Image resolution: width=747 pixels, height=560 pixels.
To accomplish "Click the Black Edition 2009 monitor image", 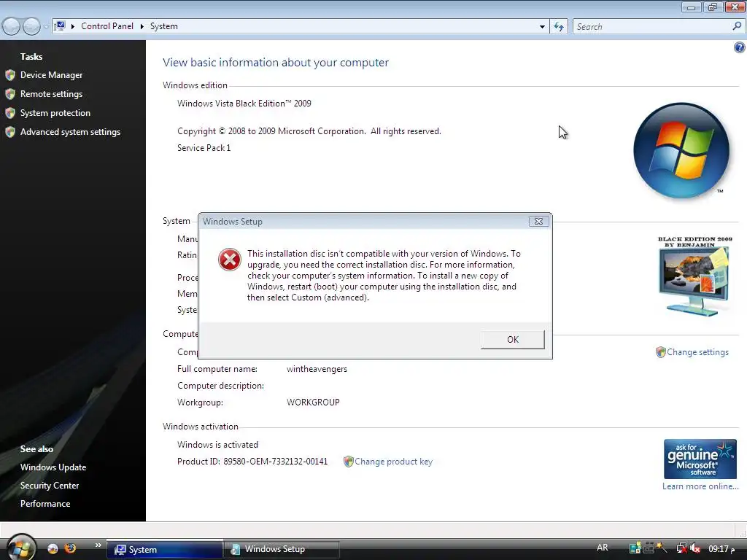I will point(695,276).
